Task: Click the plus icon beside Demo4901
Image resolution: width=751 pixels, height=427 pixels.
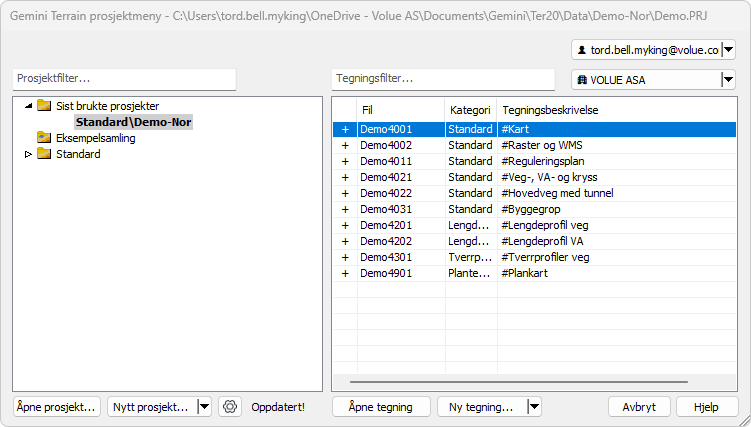Action: click(345, 273)
